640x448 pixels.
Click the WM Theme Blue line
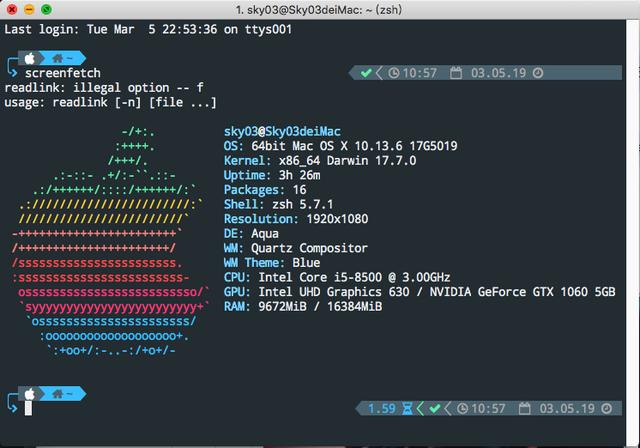coord(272,262)
